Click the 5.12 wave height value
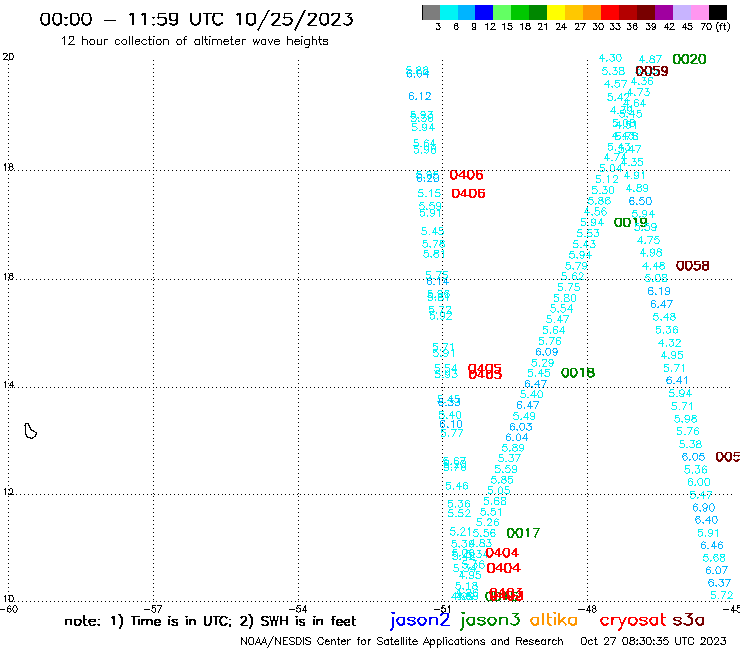The height and width of the screenshot is (650, 740). click(606, 179)
